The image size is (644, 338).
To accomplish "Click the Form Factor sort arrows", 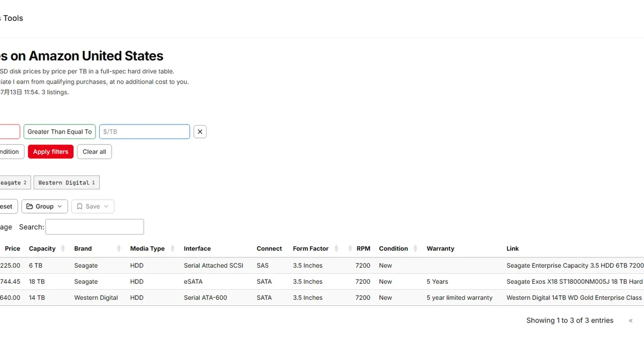I will (x=336, y=248).
